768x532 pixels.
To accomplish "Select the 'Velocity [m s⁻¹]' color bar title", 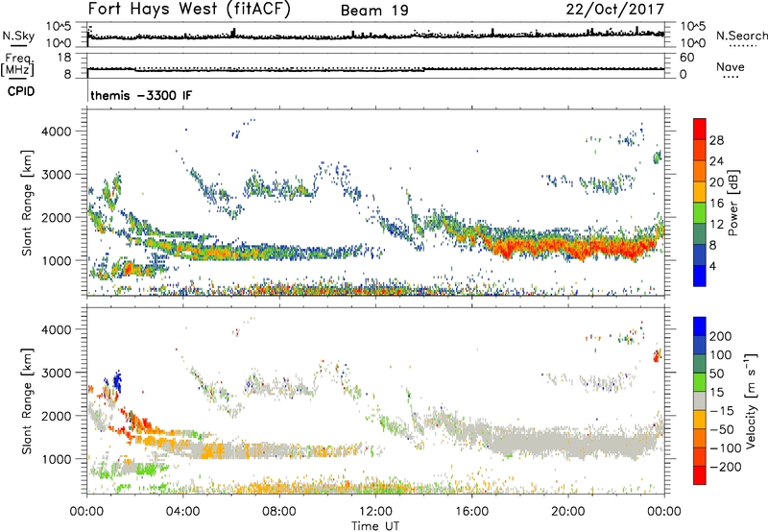I will tap(750, 400).
